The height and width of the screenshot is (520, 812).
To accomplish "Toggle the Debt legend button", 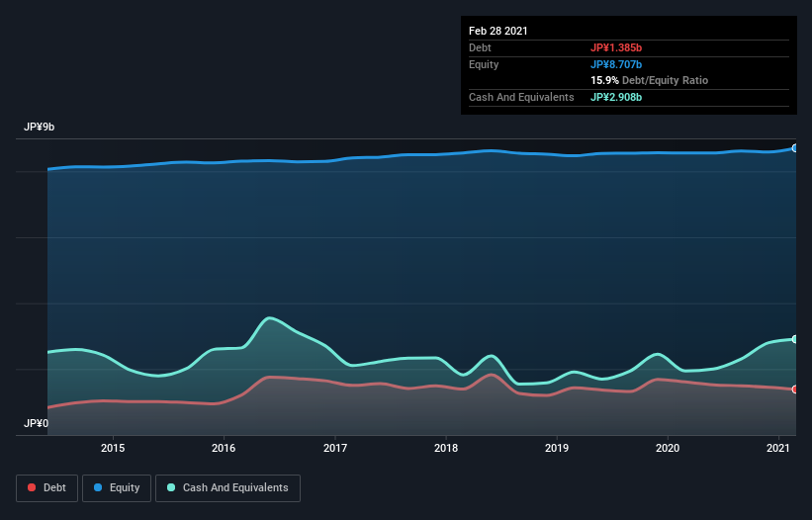I will click(x=46, y=488).
